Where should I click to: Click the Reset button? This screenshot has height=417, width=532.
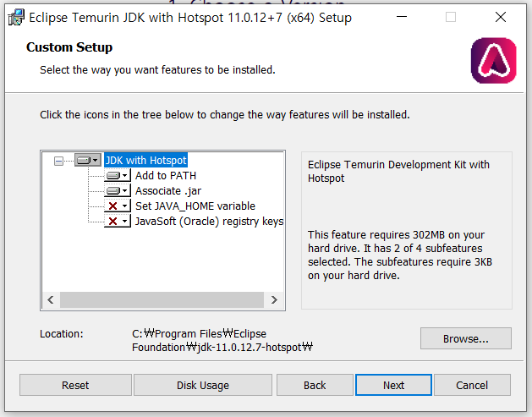coord(75,385)
